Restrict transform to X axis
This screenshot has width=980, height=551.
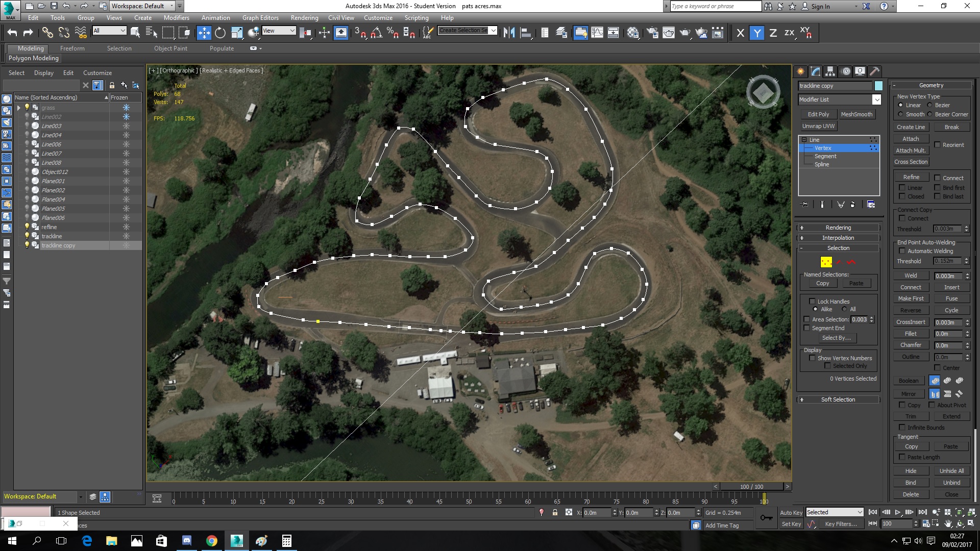pyautogui.click(x=741, y=33)
